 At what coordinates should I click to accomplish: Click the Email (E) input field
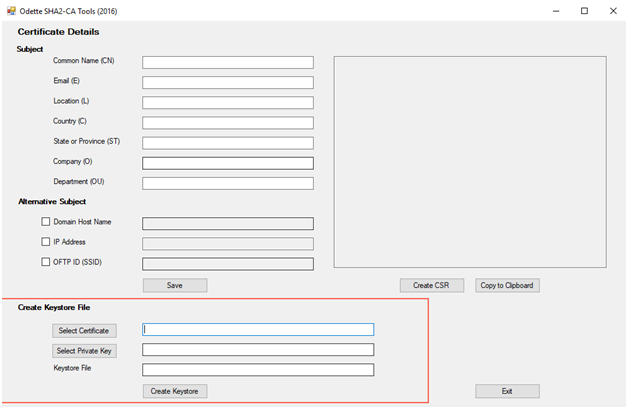(228, 83)
